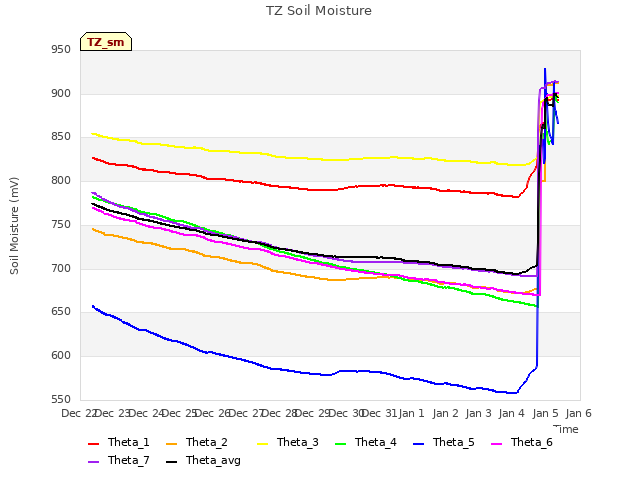Click the Dec 29 x-axis date label
This screenshot has height=480, width=640.
coord(312,413)
